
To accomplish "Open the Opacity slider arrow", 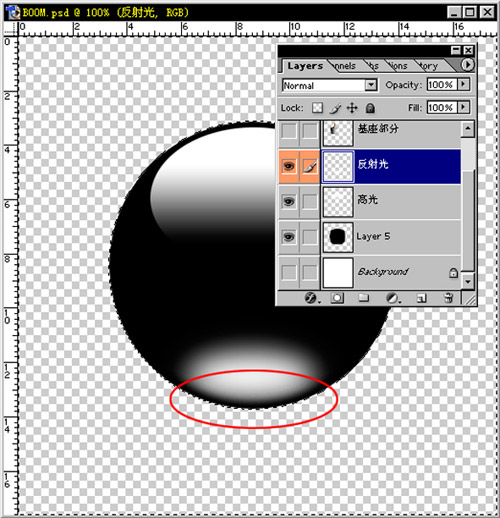I will click(x=463, y=84).
